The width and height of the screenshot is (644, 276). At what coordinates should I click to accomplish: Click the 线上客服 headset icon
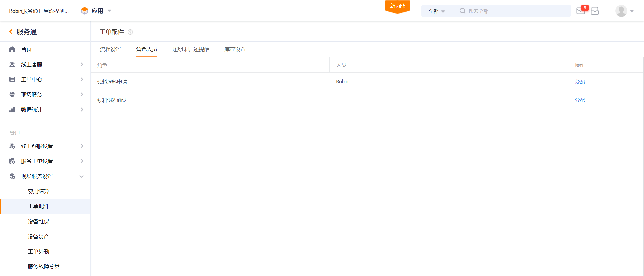[x=12, y=64]
